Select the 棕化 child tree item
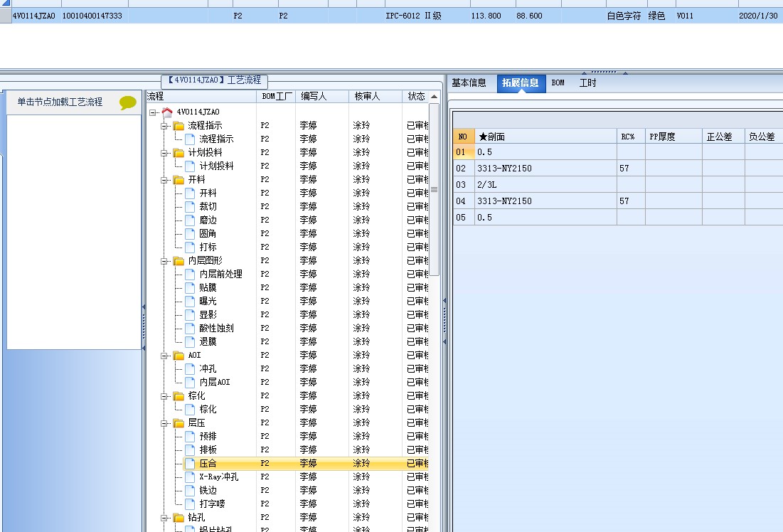 [x=208, y=410]
